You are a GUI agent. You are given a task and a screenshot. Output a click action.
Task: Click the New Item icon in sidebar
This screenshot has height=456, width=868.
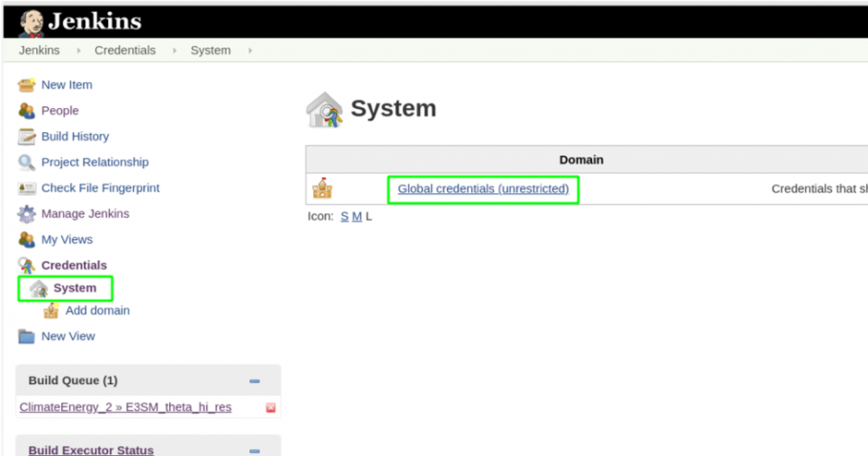27,85
